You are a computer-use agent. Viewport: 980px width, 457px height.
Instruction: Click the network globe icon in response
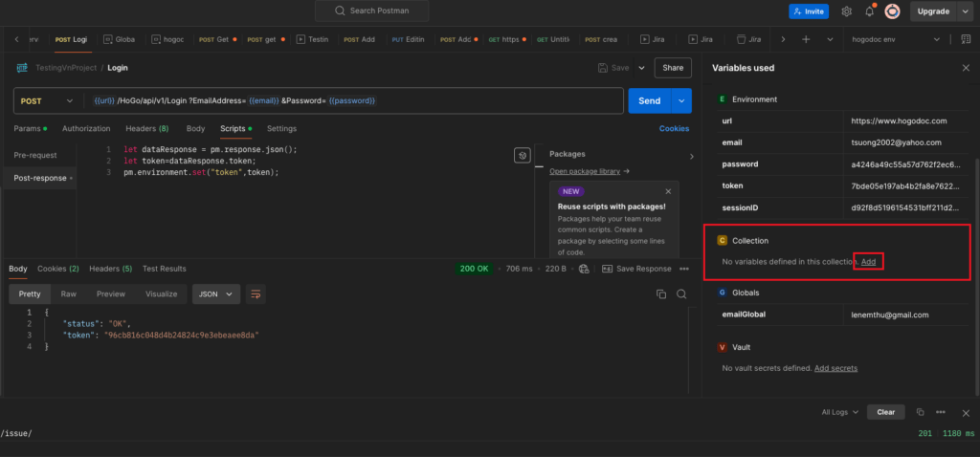pyautogui.click(x=585, y=269)
